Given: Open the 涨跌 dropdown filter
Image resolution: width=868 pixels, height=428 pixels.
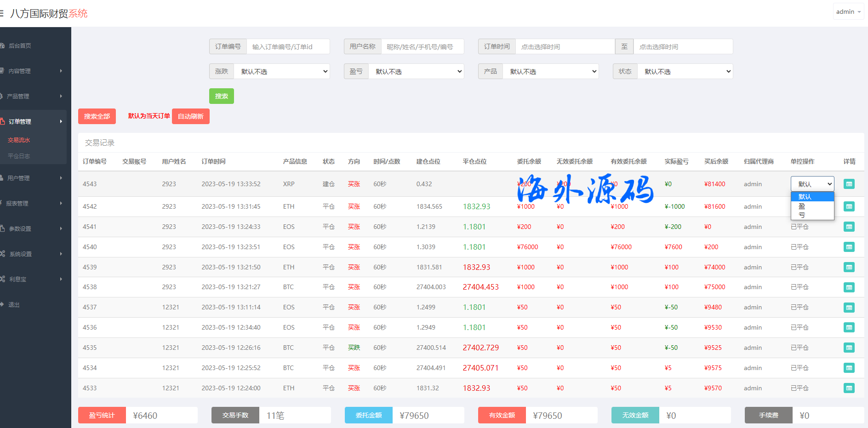Looking at the screenshot, I should (282, 71).
